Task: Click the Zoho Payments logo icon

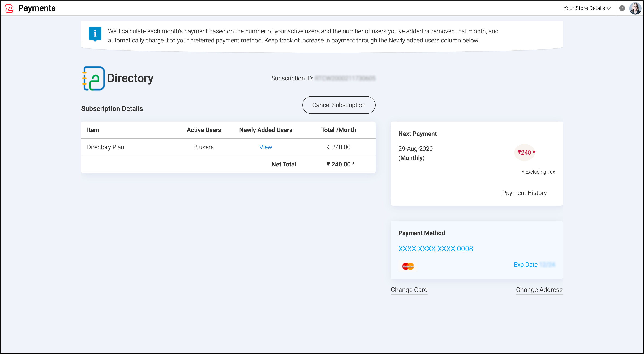Action: click(x=9, y=8)
